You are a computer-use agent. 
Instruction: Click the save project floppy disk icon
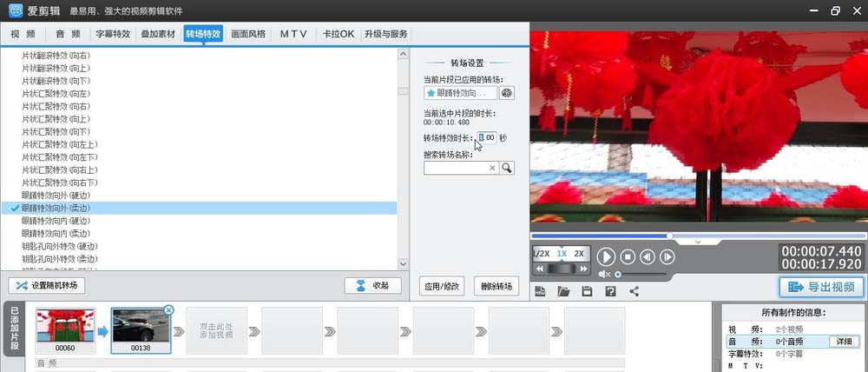(x=587, y=291)
